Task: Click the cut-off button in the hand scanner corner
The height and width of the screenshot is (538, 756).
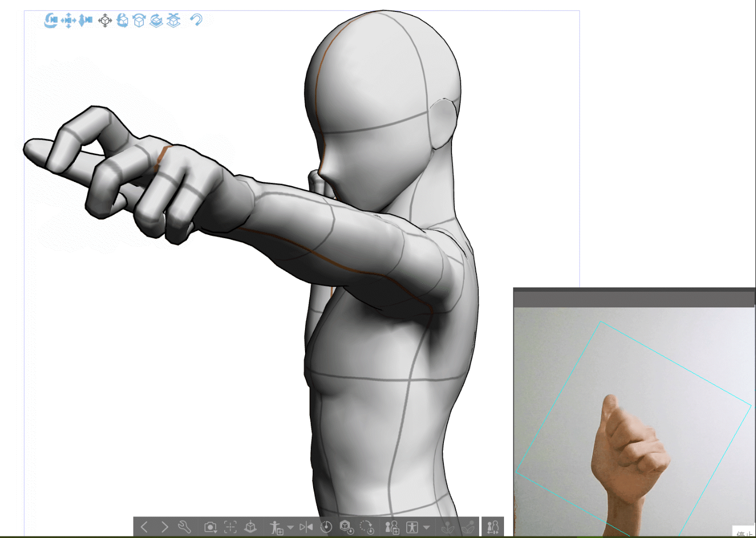Action: click(744, 532)
